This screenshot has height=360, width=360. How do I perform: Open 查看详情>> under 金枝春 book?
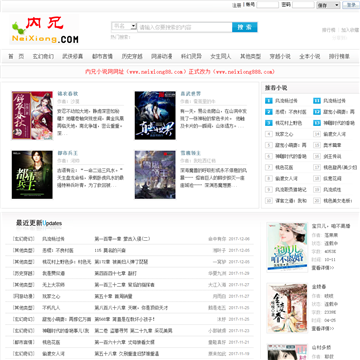pos(323,329)
